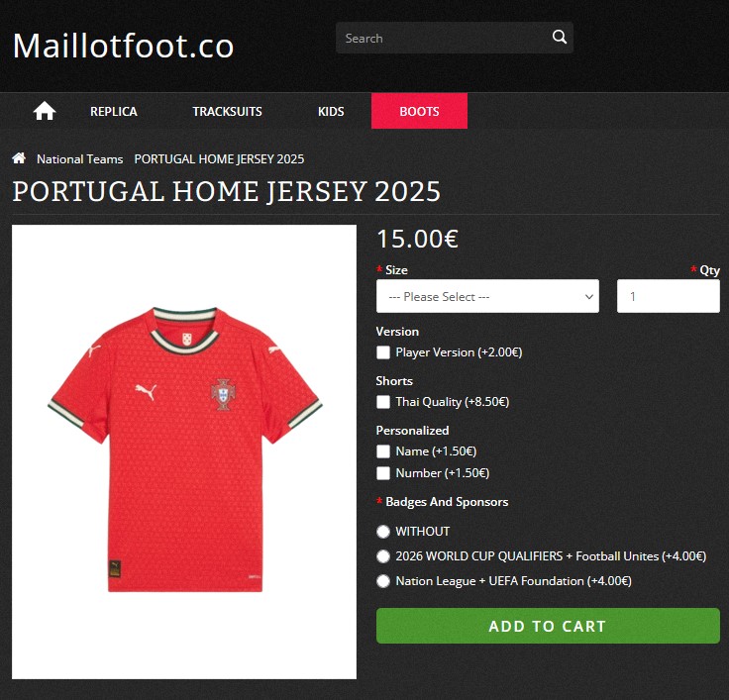This screenshot has height=700, width=729.
Task: Click the Qty input field
Action: (669, 296)
